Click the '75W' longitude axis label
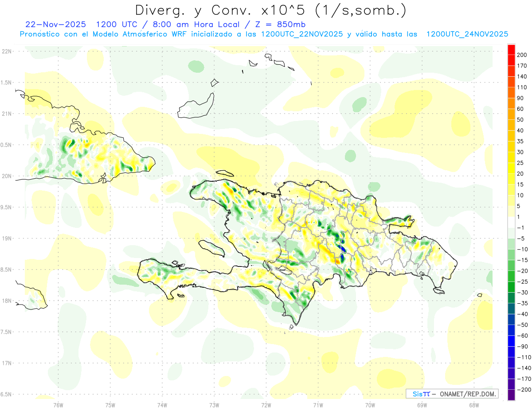The width and height of the screenshot is (532, 411). [x=110, y=405]
